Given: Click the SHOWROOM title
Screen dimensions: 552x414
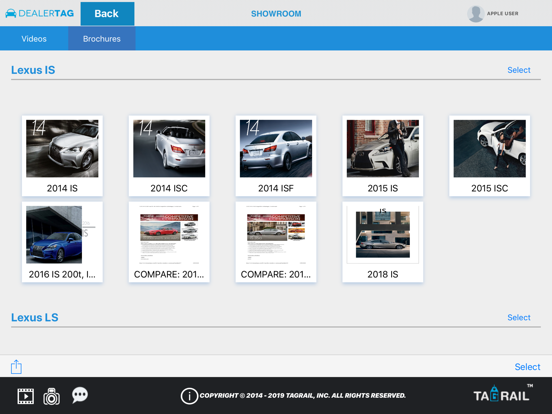Looking at the screenshot, I should click(x=276, y=14).
